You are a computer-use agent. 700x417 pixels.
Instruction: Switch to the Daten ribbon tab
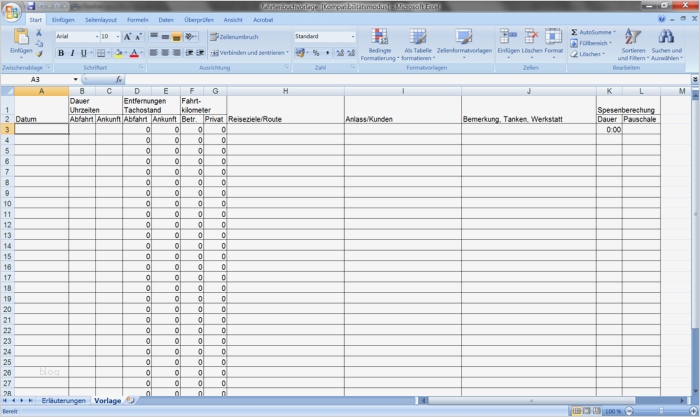coord(166,20)
